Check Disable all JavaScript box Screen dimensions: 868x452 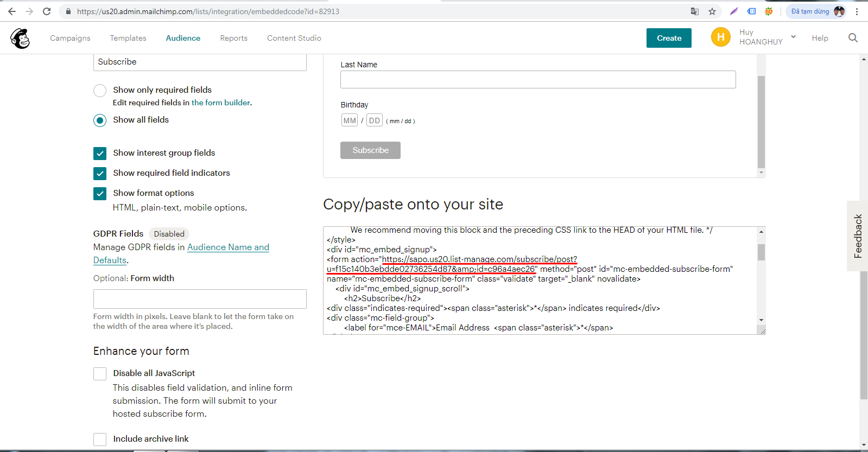click(100, 374)
